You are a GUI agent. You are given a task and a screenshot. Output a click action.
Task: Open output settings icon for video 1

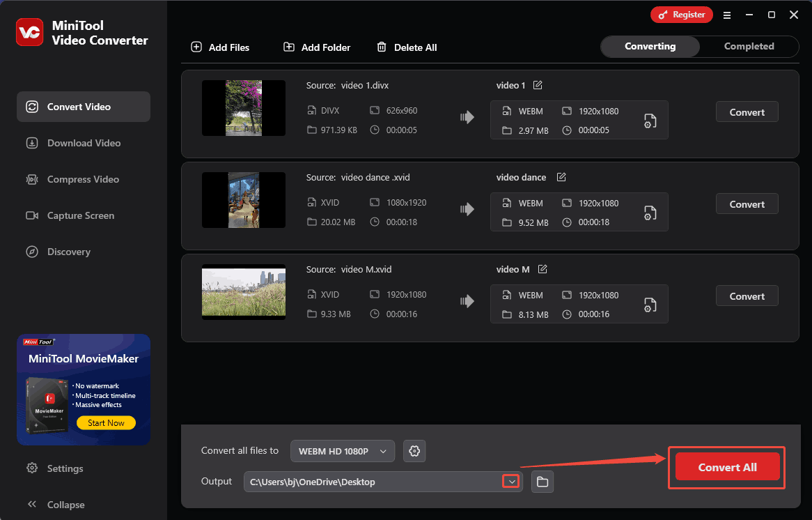tap(650, 121)
